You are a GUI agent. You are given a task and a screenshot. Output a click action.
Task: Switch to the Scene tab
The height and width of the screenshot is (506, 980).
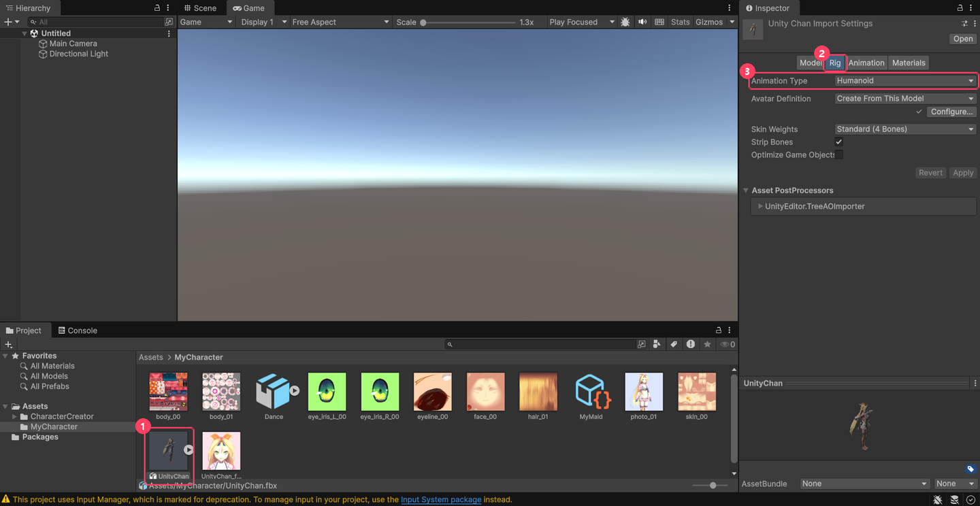click(x=200, y=8)
